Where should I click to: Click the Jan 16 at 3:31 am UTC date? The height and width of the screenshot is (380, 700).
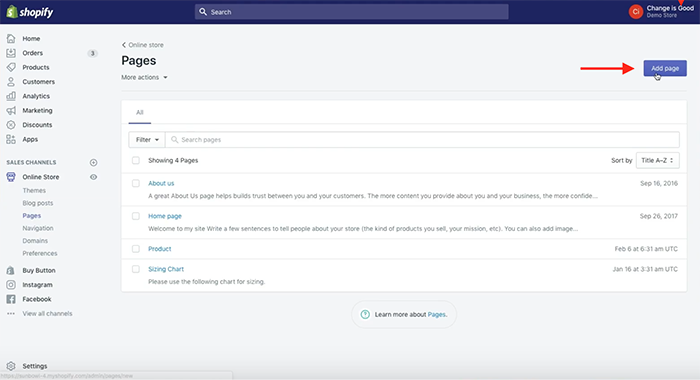tap(645, 269)
